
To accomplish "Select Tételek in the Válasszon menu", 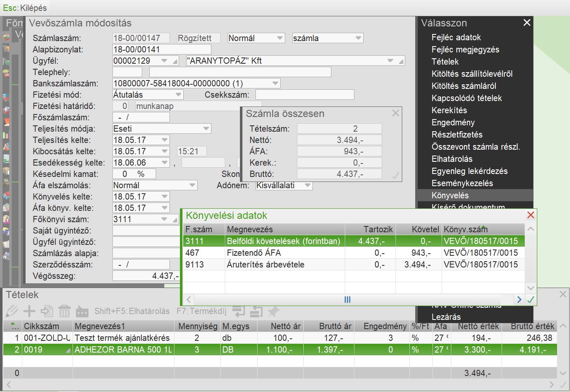I will [445, 62].
